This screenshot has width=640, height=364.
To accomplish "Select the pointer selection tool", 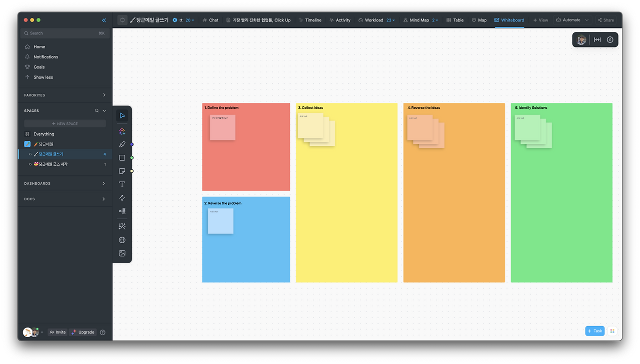I will (x=122, y=116).
